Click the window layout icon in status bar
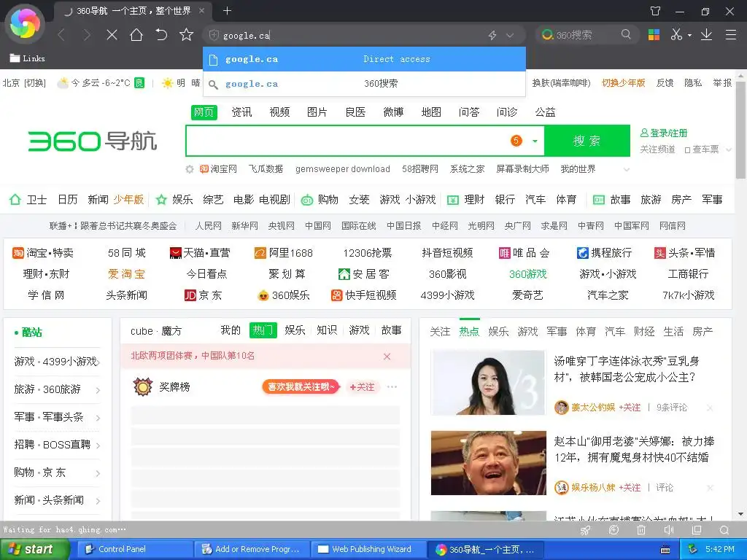 pyautogui.click(x=697, y=530)
